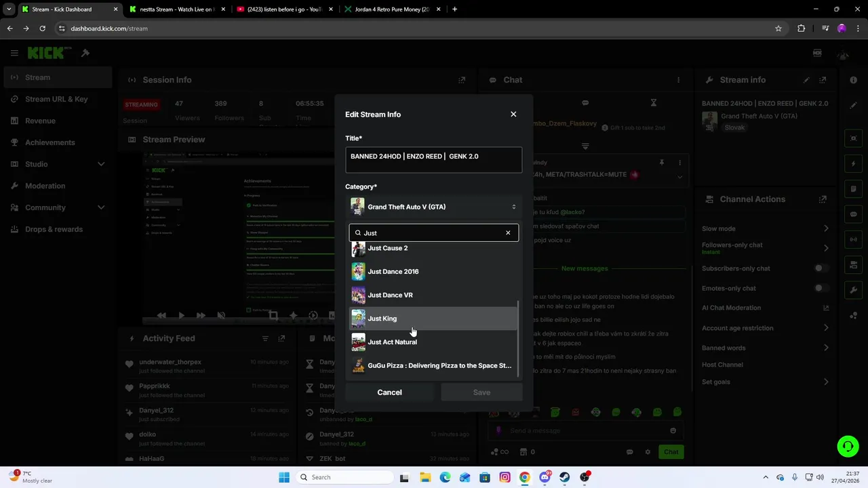Open Steam from taskbar
Image resolution: width=868 pixels, height=488 pixels.
(565, 477)
